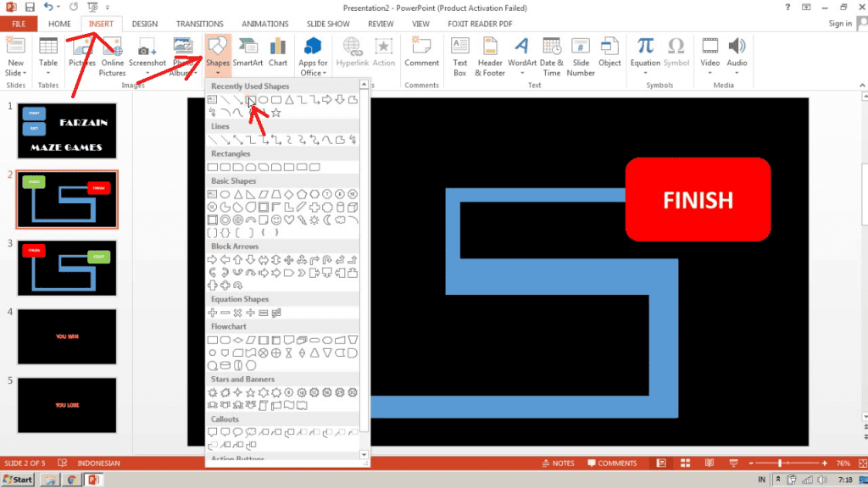Select the Oval Callout shape
This screenshot has height=488, width=868.
click(x=238, y=432)
